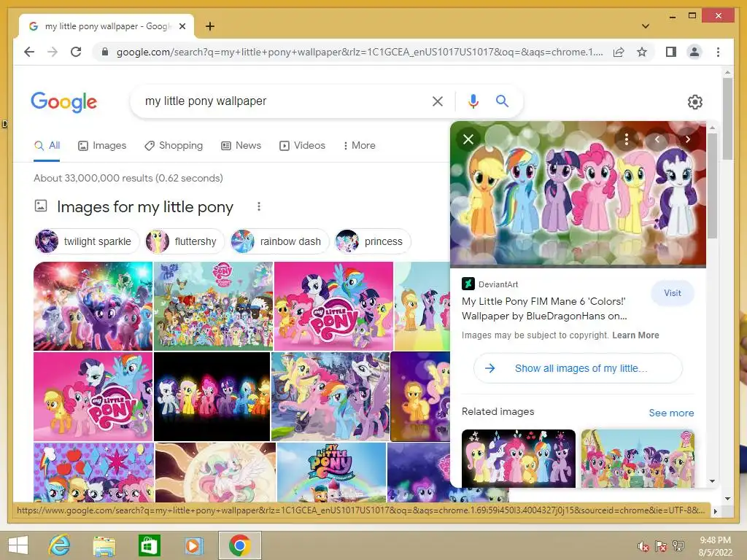747x560 pixels.
Task: Filter by twilight sparkle chip
Action: [x=86, y=241]
